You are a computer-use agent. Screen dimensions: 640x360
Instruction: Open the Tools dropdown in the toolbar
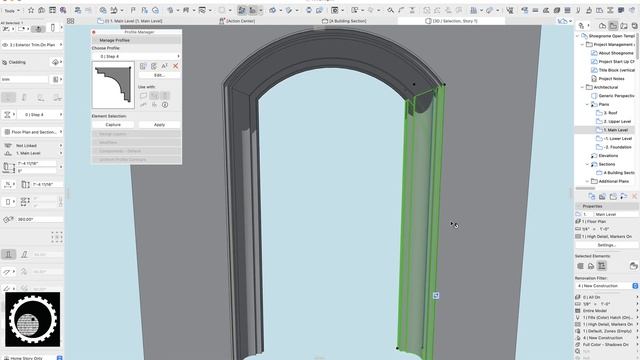click(11, 11)
